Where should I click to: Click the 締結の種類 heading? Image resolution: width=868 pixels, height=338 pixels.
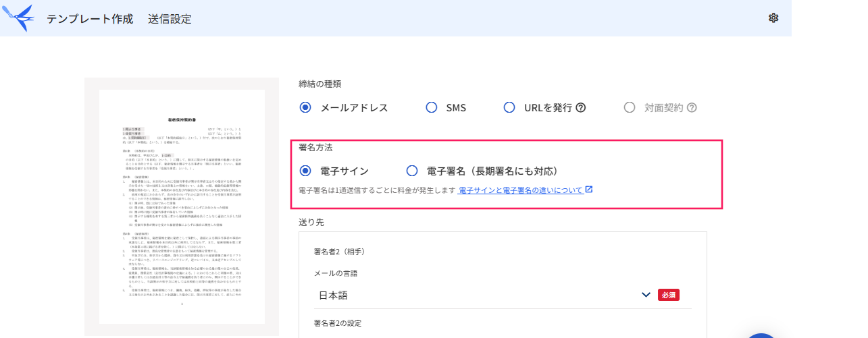[320, 84]
